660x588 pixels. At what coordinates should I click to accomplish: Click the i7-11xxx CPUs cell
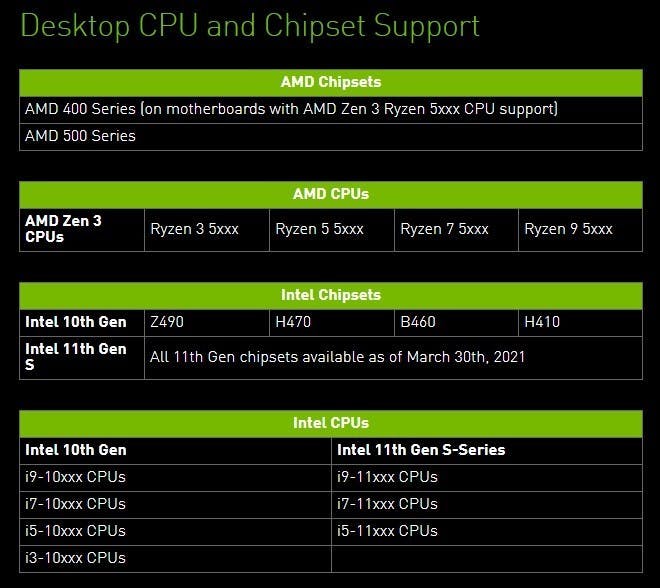pyautogui.click(x=487, y=505)
